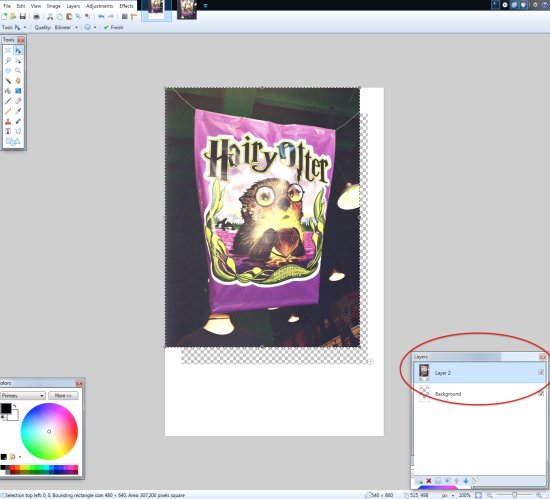Click the zoom slider in status bar
Viewport: 550px width, 499px height.
pyautogui.click(x=515, y=495)
